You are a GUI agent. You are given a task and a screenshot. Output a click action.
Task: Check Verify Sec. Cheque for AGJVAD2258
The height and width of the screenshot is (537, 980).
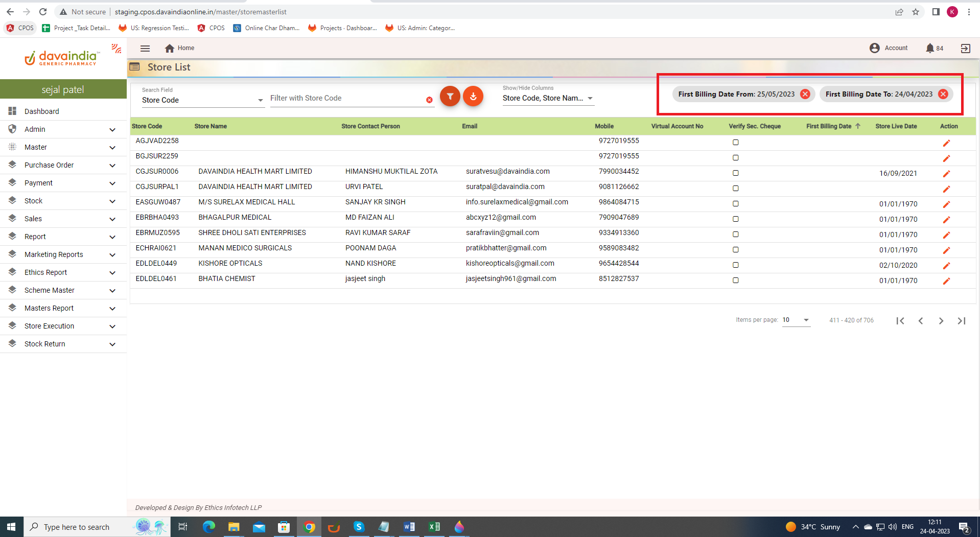[736, 143]
